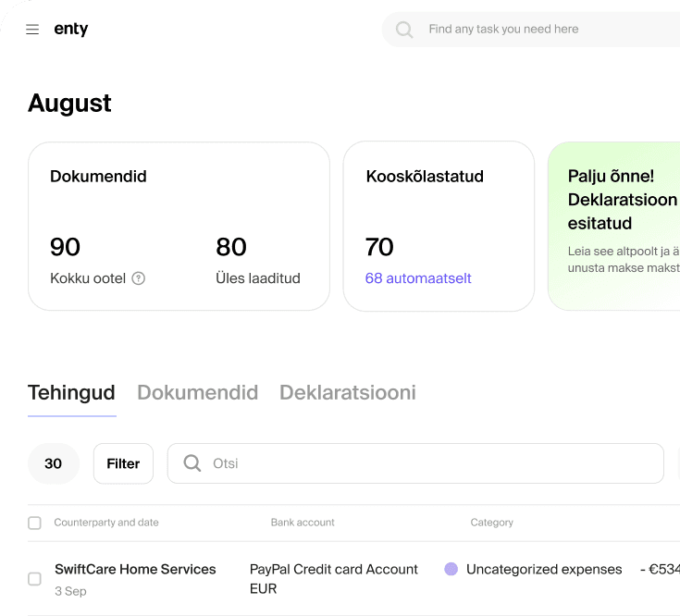Click the 'Üles laaditud' label
Image resolution: width=680 pixels, height=616 pixels.
[x=258, y=278]
